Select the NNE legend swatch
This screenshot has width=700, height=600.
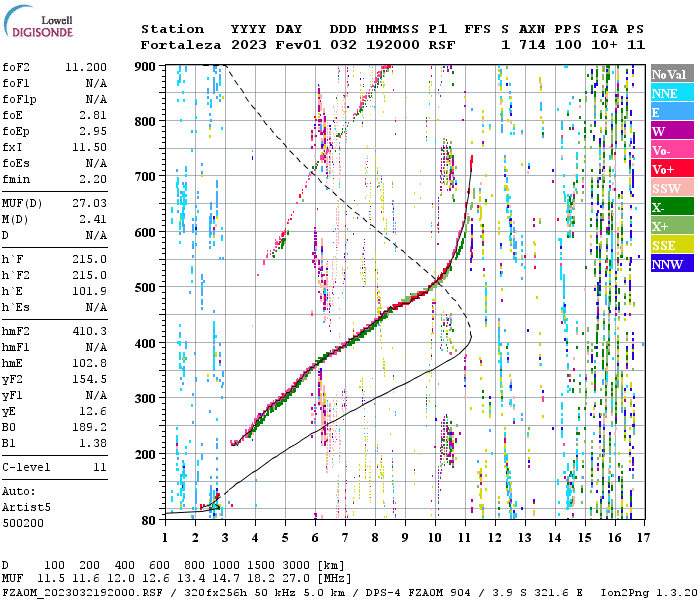tap(672, 93)
